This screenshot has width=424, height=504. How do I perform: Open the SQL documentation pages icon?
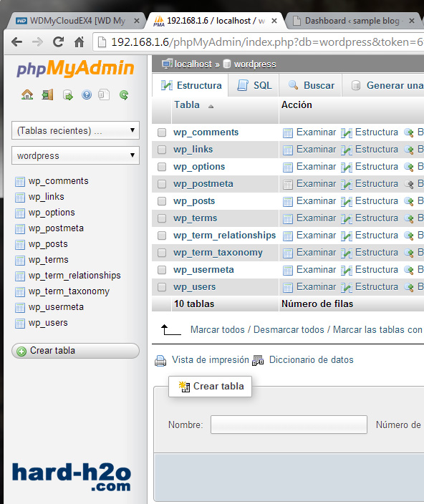tap(104, 94)
